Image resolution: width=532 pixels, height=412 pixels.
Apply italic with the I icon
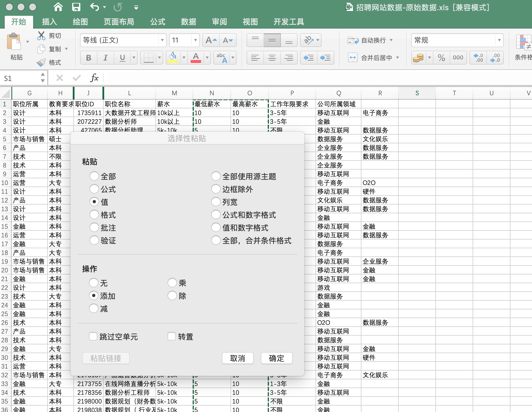click(105, 58)
